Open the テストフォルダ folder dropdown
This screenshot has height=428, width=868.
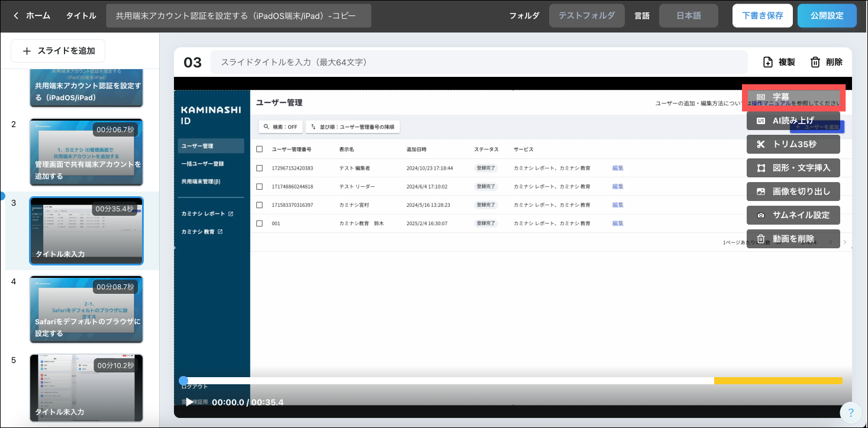point(586,16)
